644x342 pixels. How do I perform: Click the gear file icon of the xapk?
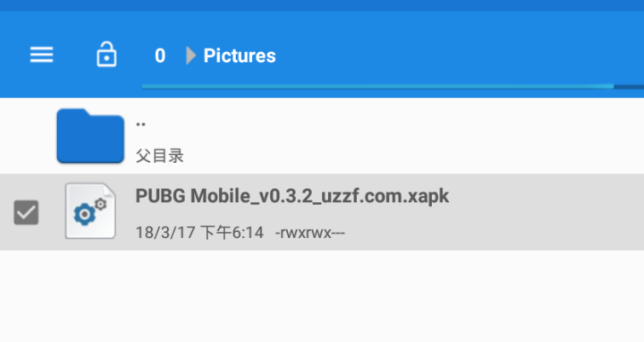click(90, 211)
